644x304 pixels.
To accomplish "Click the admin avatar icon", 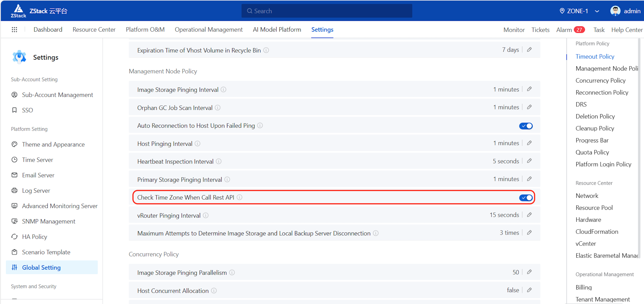I will (x=615, y=11).
